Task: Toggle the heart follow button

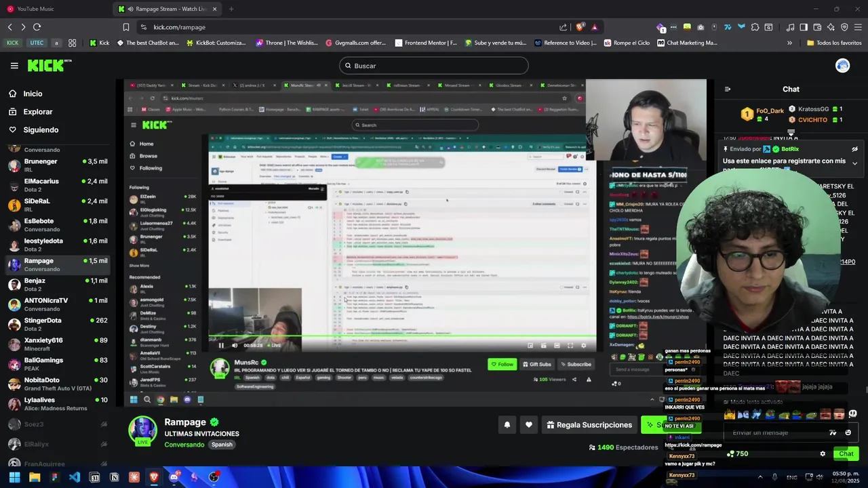Action: pyautogui.click(x=529, y=425)
